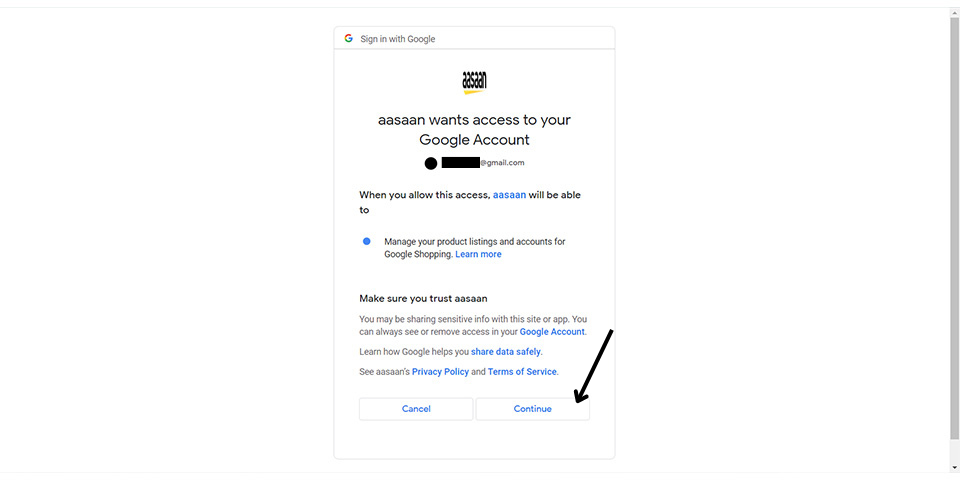
Task: Click the 'Make sure you trust aasaan' heading
Action: (x=423, y=299)
